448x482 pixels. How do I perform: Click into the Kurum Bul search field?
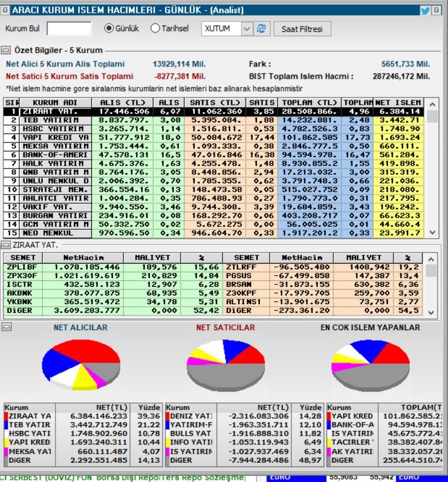pyautogui.click(x=69, y=28)
